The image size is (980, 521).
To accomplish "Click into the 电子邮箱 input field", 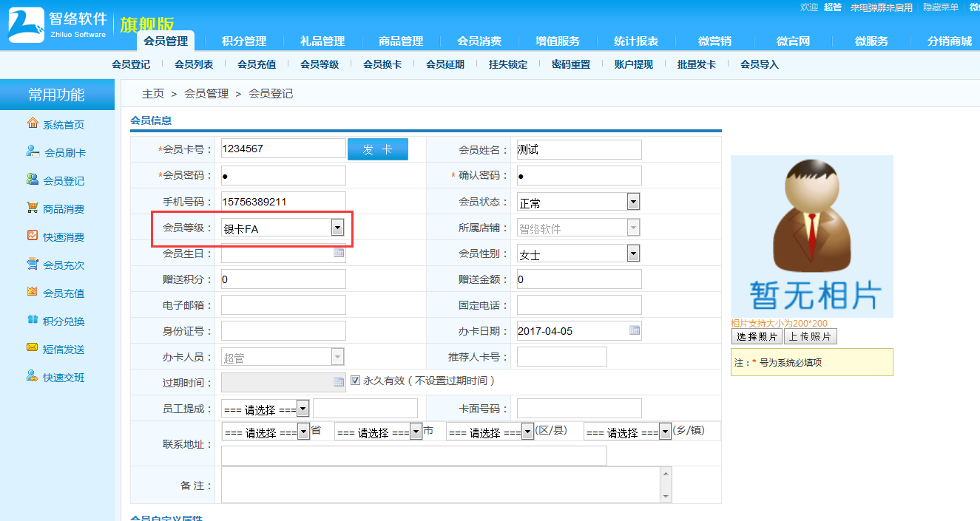I will pyautogui.click(x=283, y=305).
